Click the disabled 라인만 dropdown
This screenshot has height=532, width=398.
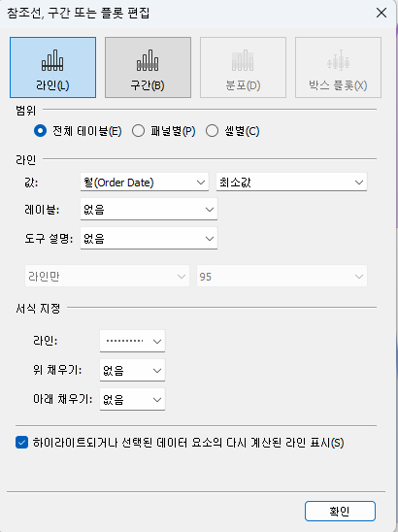pos(107,276)
